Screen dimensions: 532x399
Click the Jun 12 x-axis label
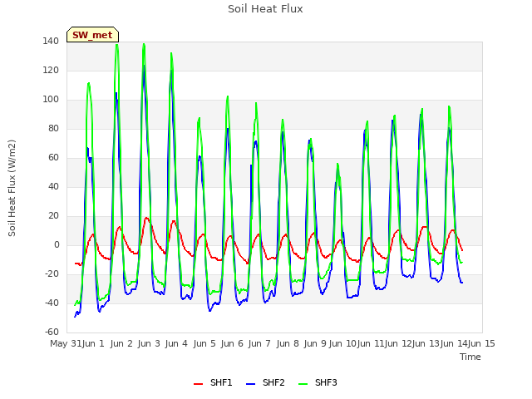click(x=398, y=343)
